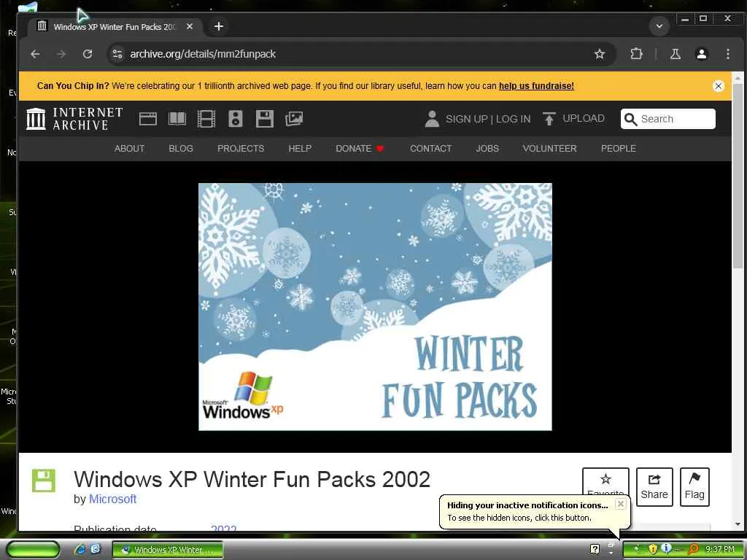View site information icon in address bar
This screenshot has height=560, width=747.
(x=117, y=54)
